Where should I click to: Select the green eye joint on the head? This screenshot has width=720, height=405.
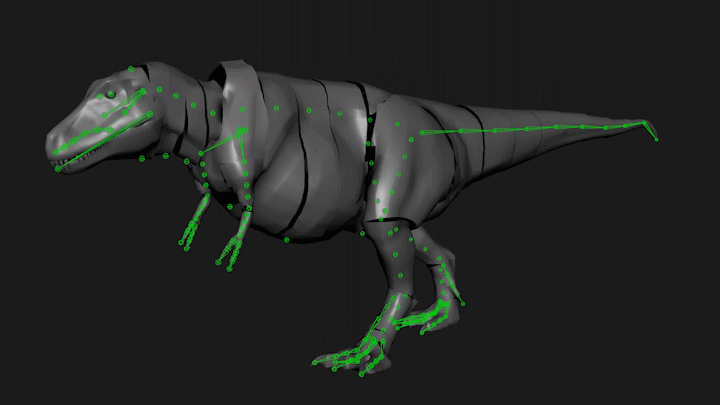click(x=111, y=94)
